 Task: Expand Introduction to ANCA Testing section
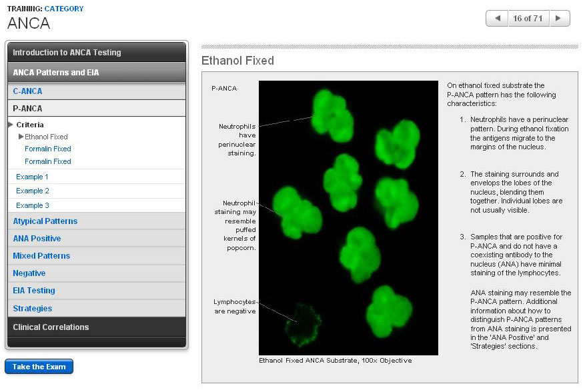(96, 52)
